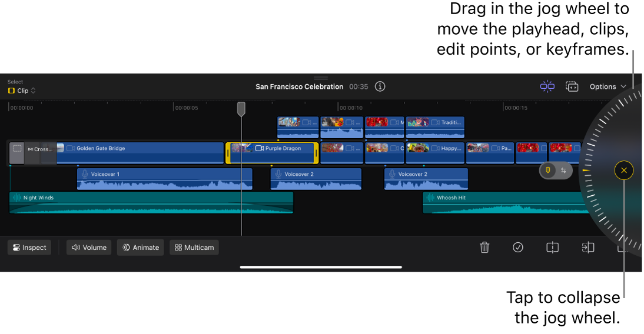Toggle timeline snapping icon
The image size is (644, 334).
coord(547,86)
